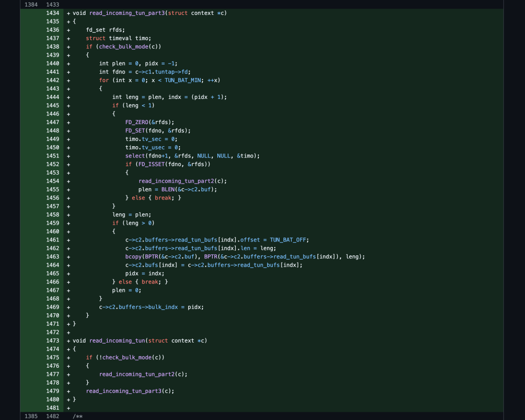Click the plus marker on line 1458
The height and width of the screenshot is (420, 525).
68,214
